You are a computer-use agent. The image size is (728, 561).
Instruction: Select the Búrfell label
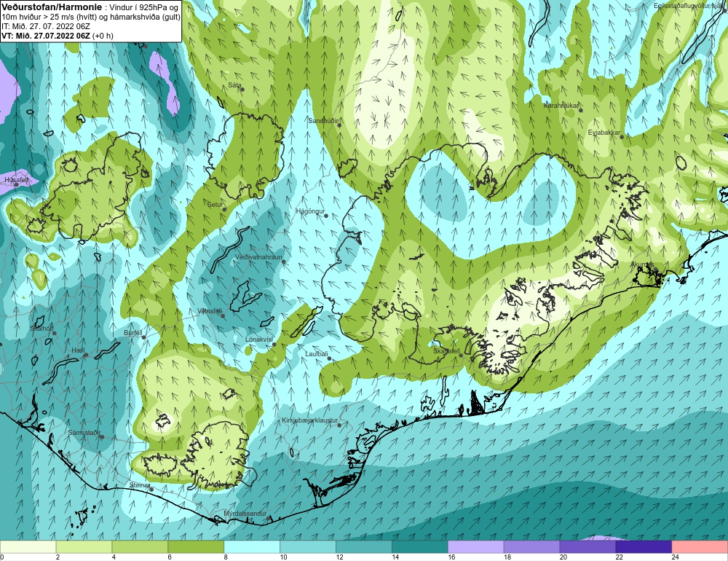click(x=132, y=333)
